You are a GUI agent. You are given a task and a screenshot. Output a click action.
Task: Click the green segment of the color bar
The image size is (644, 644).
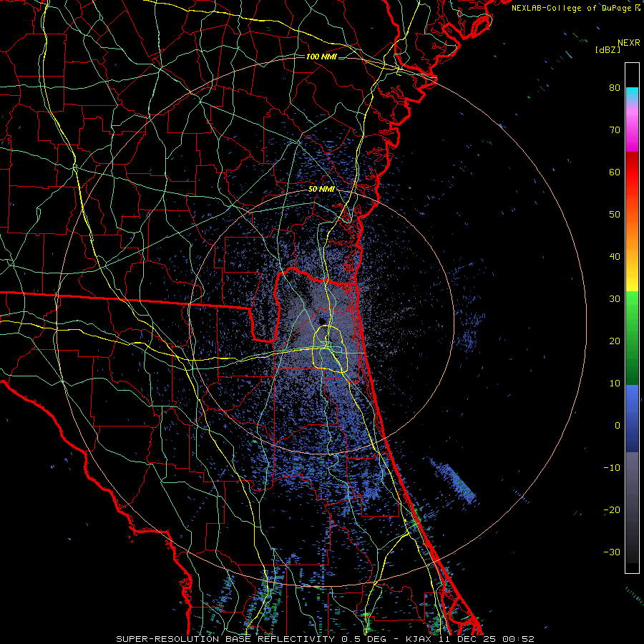632,338
